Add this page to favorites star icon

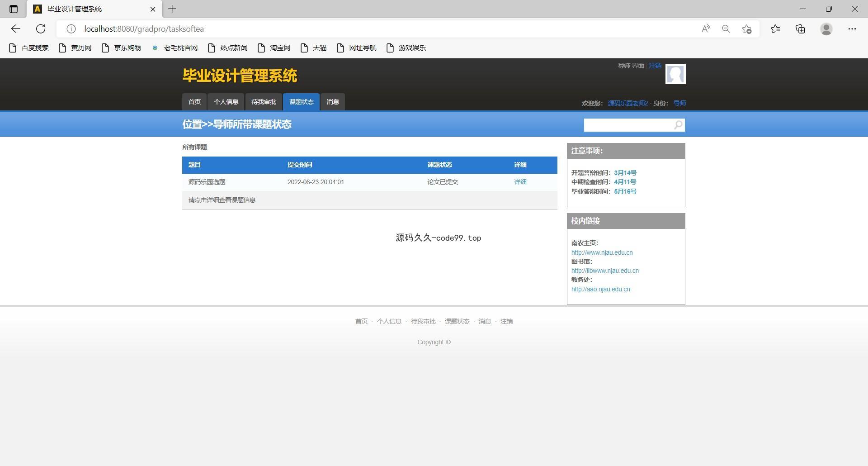click(x=746, y=29)
